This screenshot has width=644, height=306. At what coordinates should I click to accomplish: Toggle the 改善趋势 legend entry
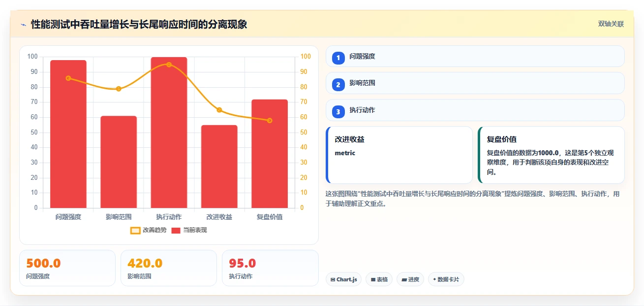(148, 230)
